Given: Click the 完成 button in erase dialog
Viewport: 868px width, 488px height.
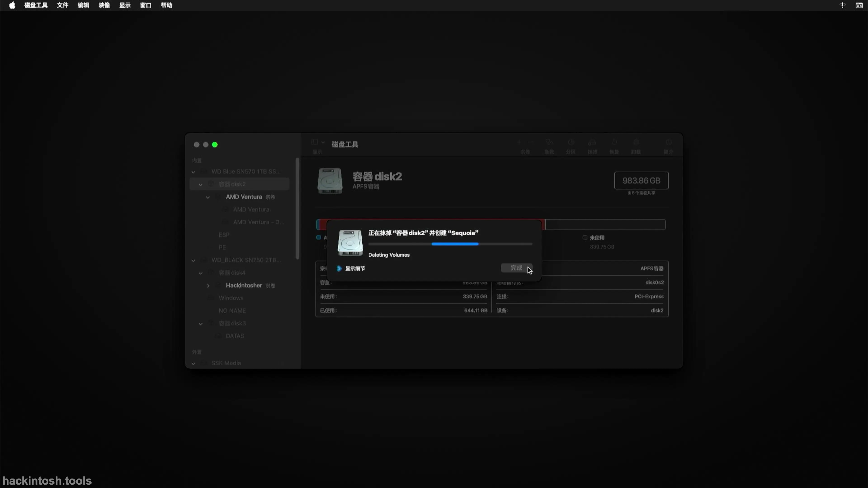Looking at the screenshot, I should click(x=516, y=268).
